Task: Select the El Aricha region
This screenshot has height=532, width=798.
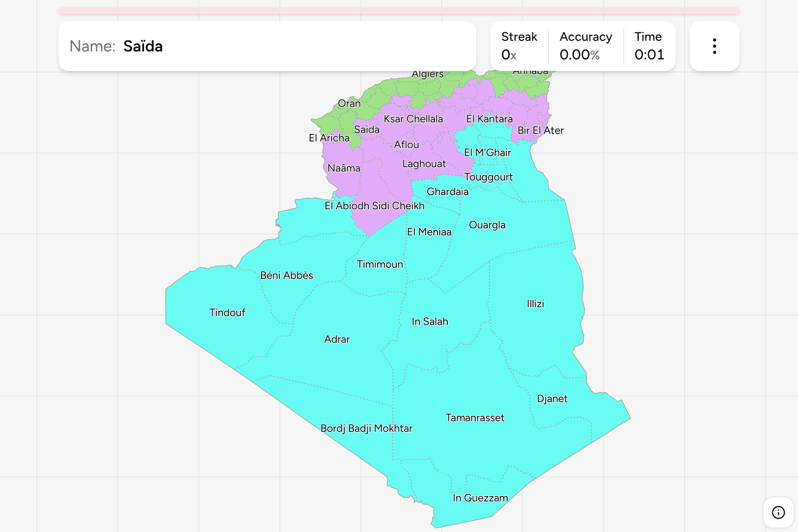Action: (x=329, y=138)
